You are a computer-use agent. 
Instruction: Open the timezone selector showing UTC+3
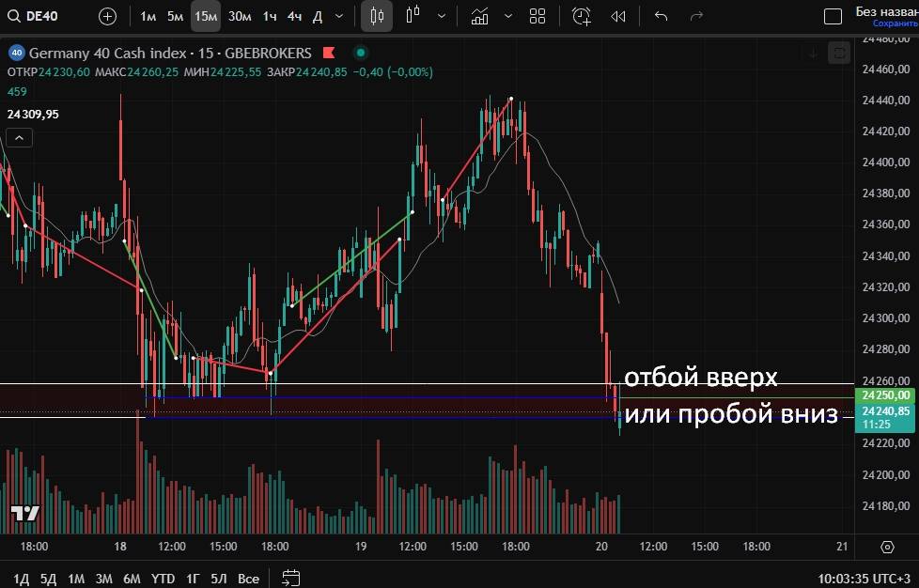[x=864, y=578]
